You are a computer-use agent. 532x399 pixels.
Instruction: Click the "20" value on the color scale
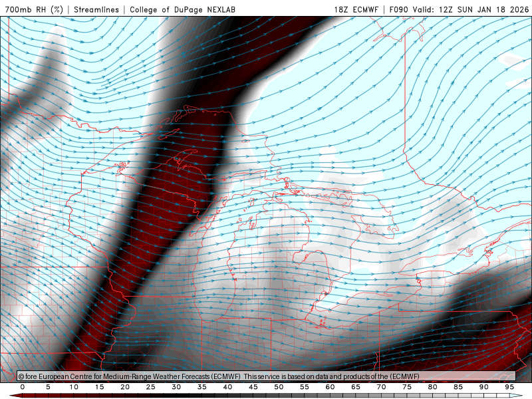click(x=125, y=387)
